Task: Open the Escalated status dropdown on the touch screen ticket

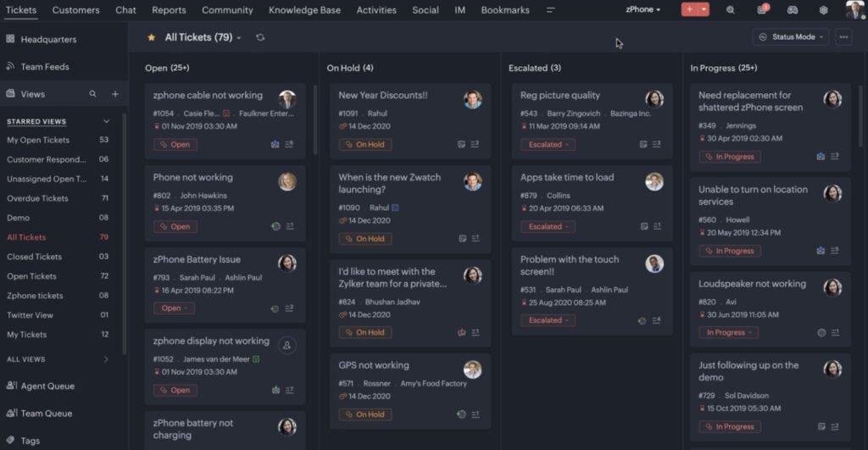Action: [548, 320]
